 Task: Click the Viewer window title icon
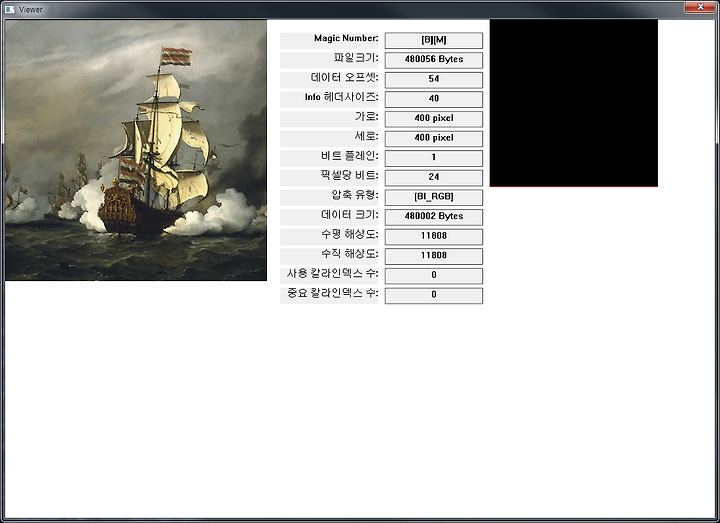pos(9,9)
